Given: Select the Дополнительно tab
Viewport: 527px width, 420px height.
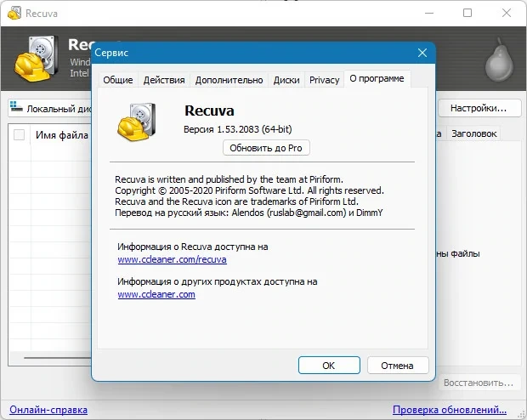Looking at the screenshot, I should (229, 80).
